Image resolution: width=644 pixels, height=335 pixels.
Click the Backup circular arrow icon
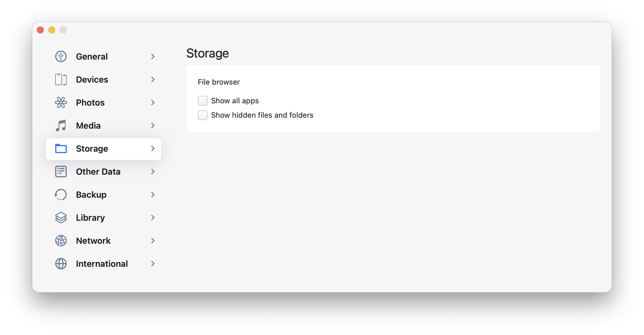click(61, 195)
